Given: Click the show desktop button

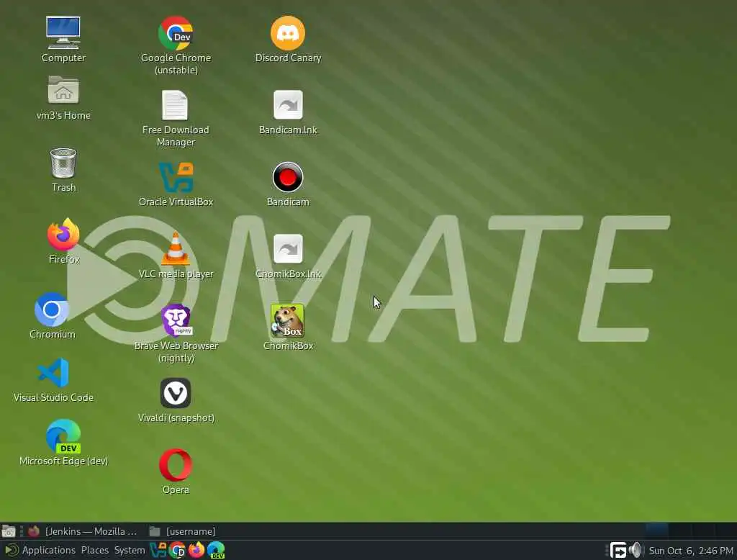Looking at the screenshot, I should point(9,531).
